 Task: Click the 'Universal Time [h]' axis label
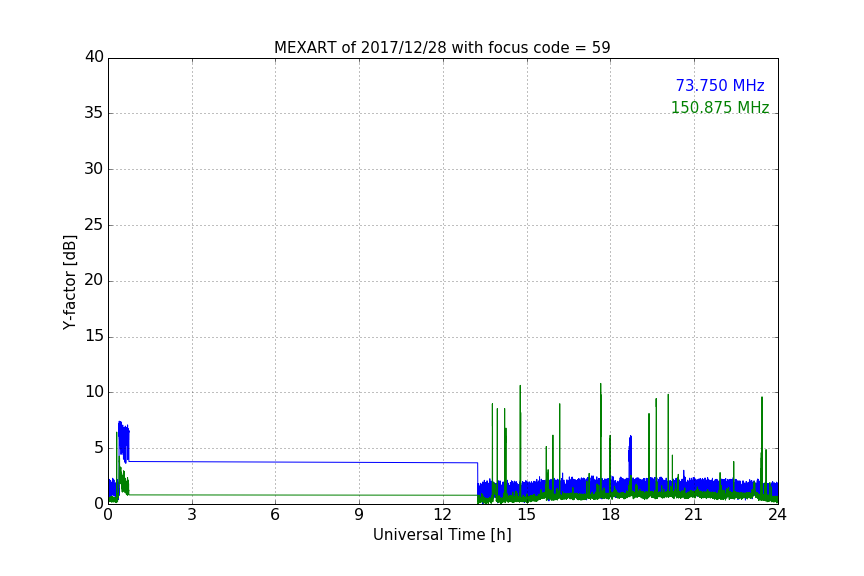(442, 535)
